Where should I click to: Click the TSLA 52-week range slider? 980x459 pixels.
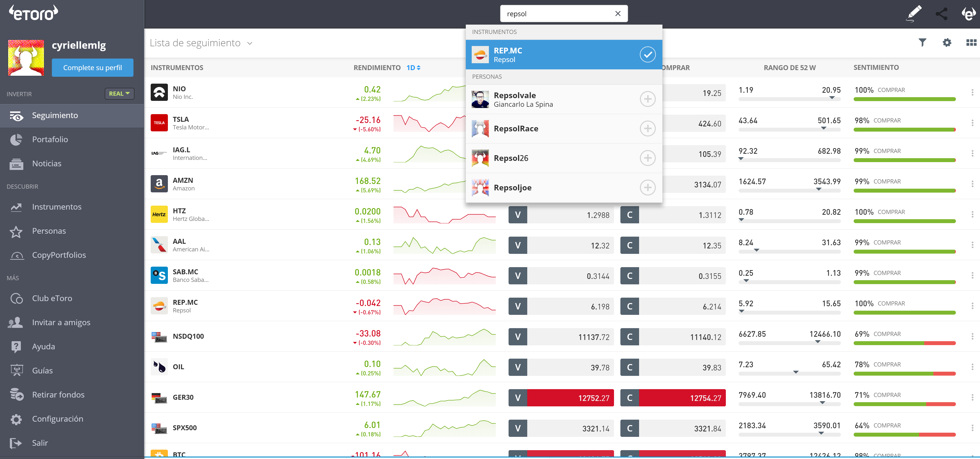point(789,129)
